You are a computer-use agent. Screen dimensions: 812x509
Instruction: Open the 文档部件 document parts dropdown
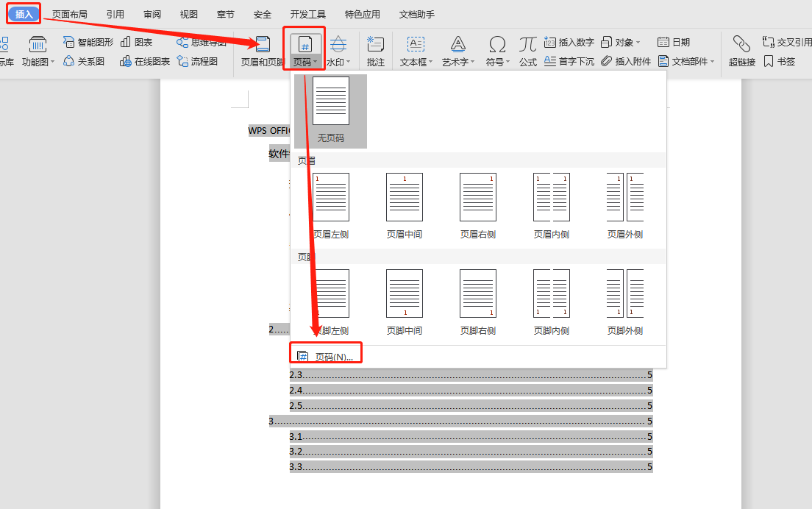pyautogui.click(x=685, y=61)
